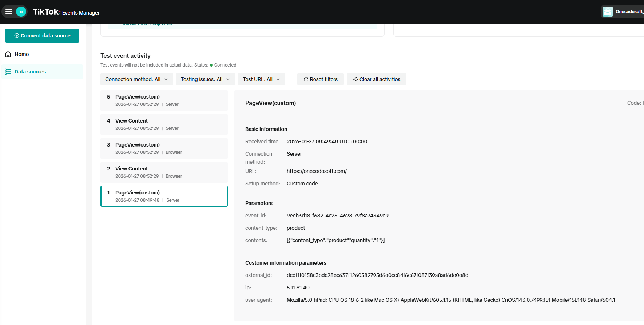Open the Data sources menu item
This screenshot has width=644, height=325.
point(42,72)
